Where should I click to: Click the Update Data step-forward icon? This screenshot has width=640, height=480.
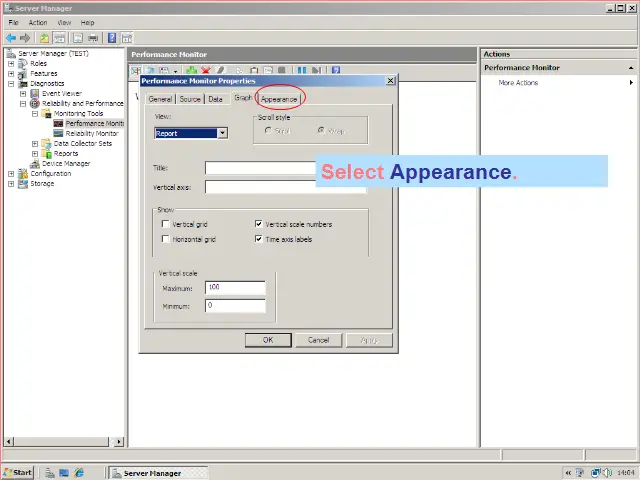pyautogui.click(x=316, y=70)
